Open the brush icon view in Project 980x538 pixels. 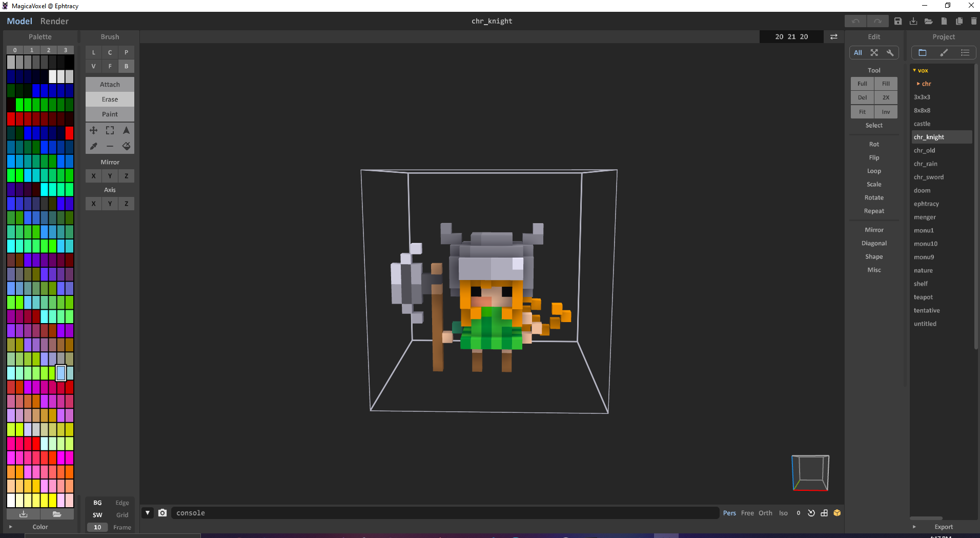944,53
